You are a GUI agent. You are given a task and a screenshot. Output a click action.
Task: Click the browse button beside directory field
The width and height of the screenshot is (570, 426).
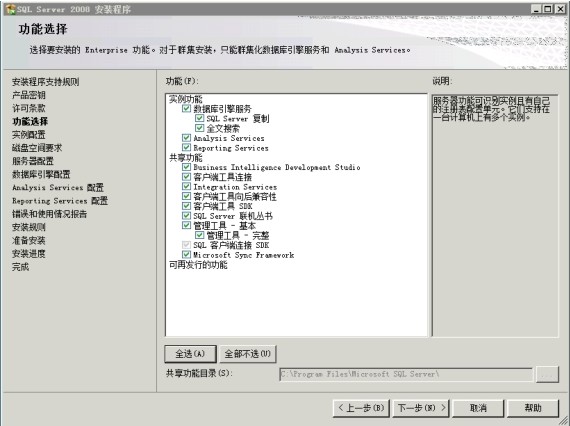click(x=547, y=374)
